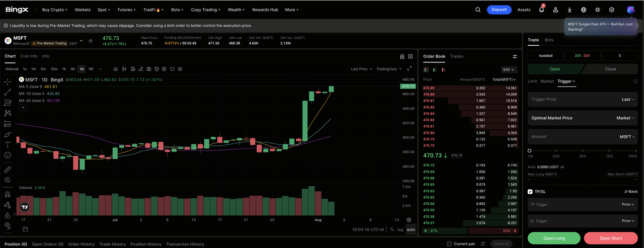This screenshot has width=644, height=248.
Task: Open the Futures menu
Action: pos(126,10)
